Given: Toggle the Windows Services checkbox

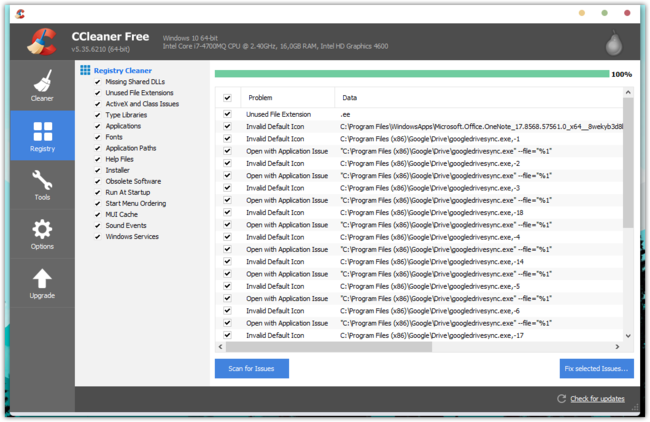Looking at the screenshot, I should [97, 237].
